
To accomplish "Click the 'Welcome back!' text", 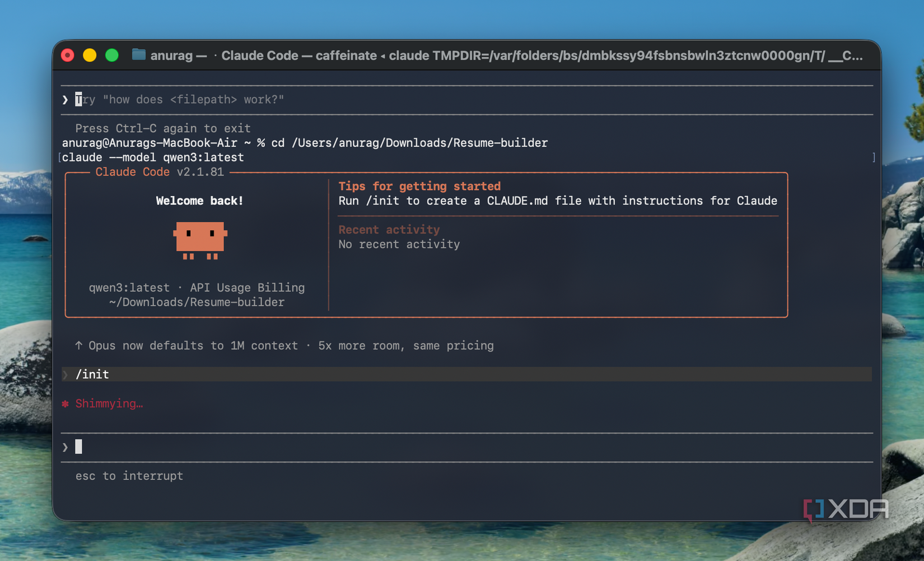I will 200,201.
